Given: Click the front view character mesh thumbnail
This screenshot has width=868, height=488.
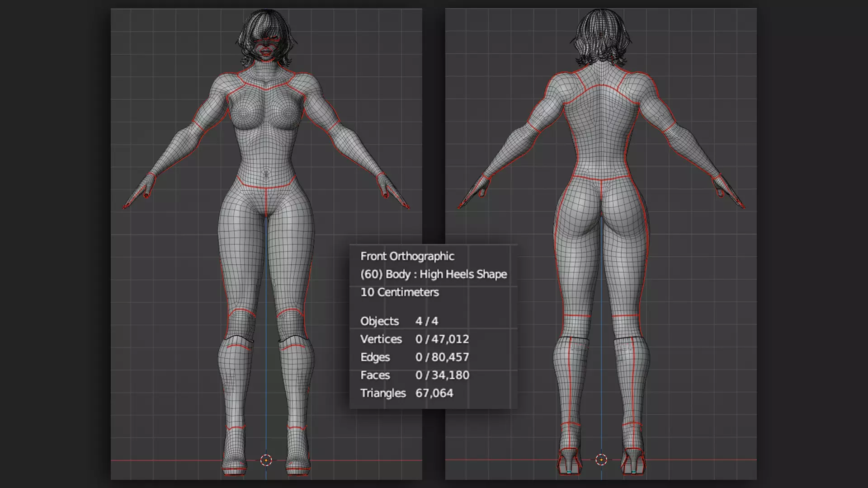Looking at the screenshot, I should click(266, 244).
